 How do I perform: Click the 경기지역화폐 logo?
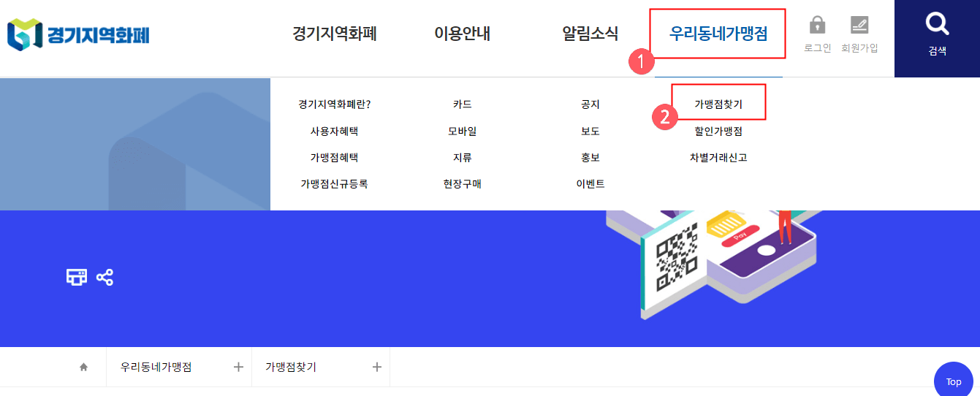pyautogui.click(x=77, y=34)
